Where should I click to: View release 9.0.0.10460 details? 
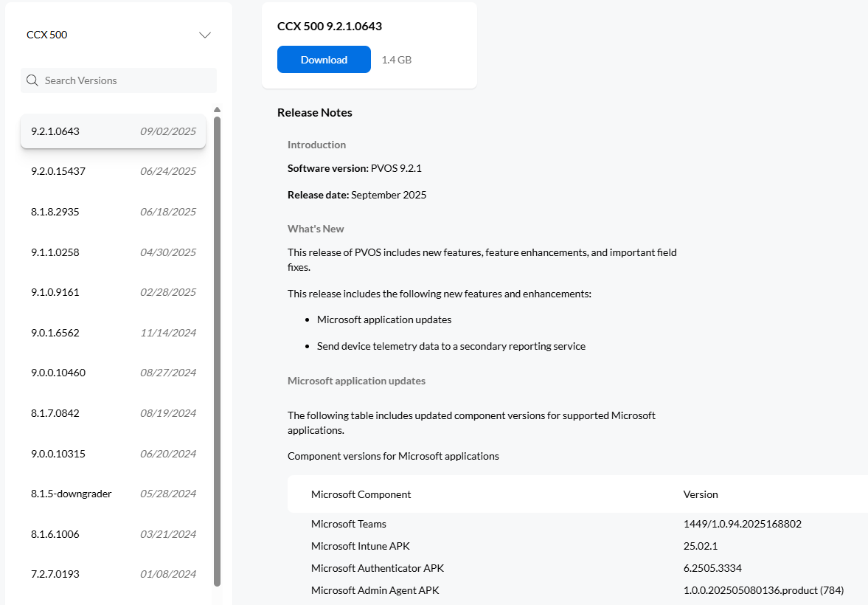click(x=111, y=372)
